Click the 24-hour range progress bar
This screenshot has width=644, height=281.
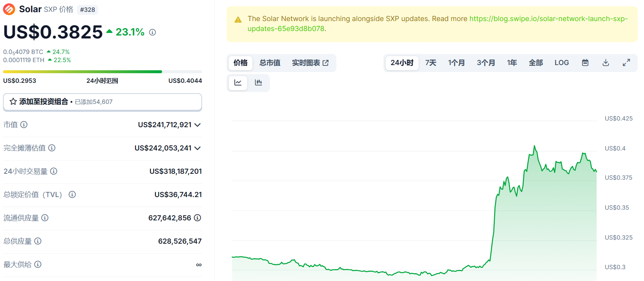[x=103, y=72]
